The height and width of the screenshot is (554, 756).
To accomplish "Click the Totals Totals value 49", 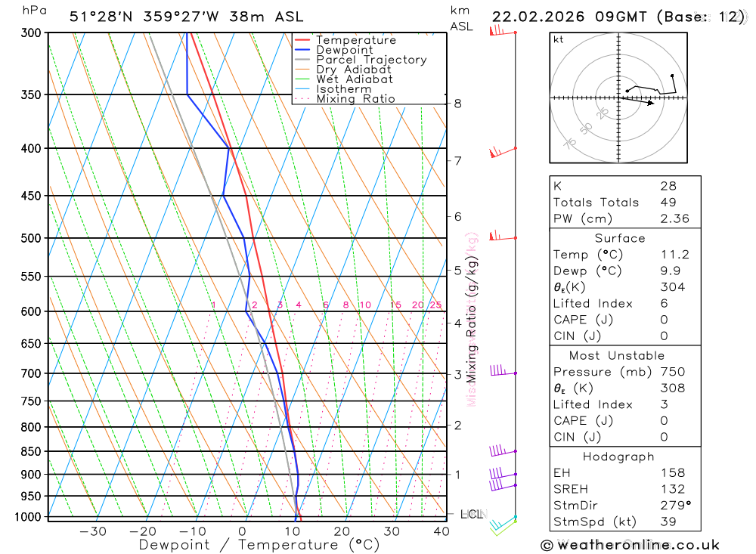I will pyautogui.click(x=669, y=203).
